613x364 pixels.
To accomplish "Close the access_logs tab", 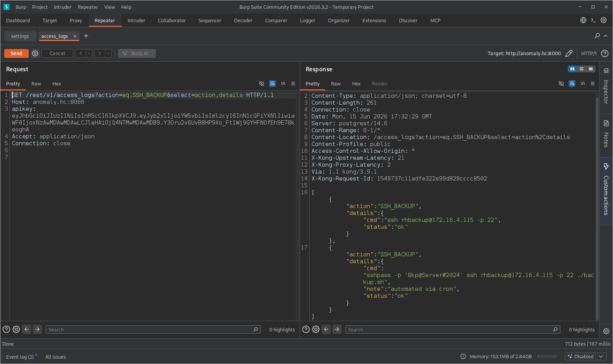I will [x=75, y=36].
